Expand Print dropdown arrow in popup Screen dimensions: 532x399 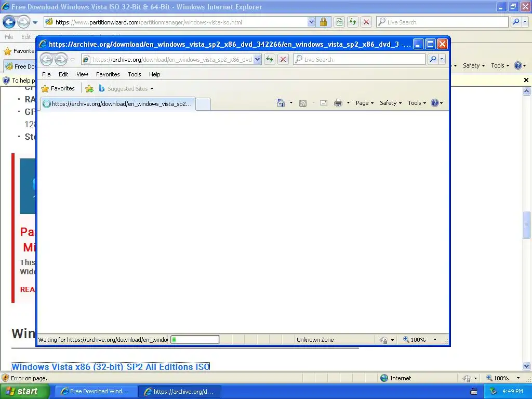348,103
